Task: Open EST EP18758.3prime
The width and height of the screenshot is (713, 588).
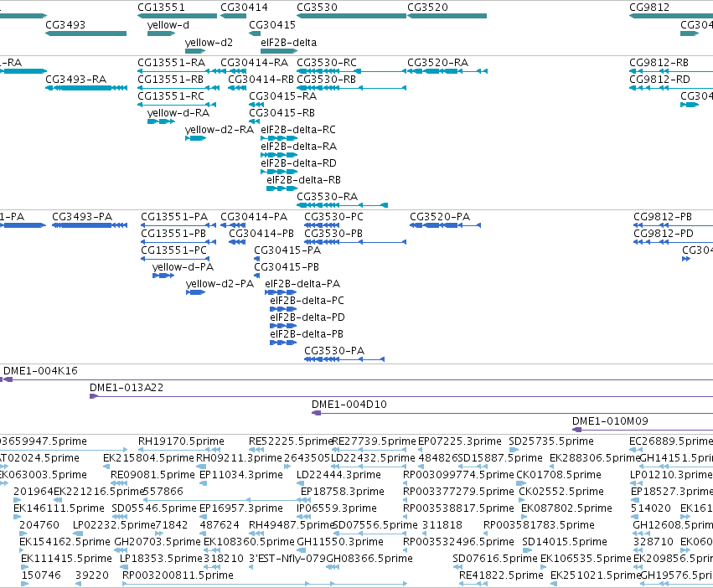Action: point(343,492)
